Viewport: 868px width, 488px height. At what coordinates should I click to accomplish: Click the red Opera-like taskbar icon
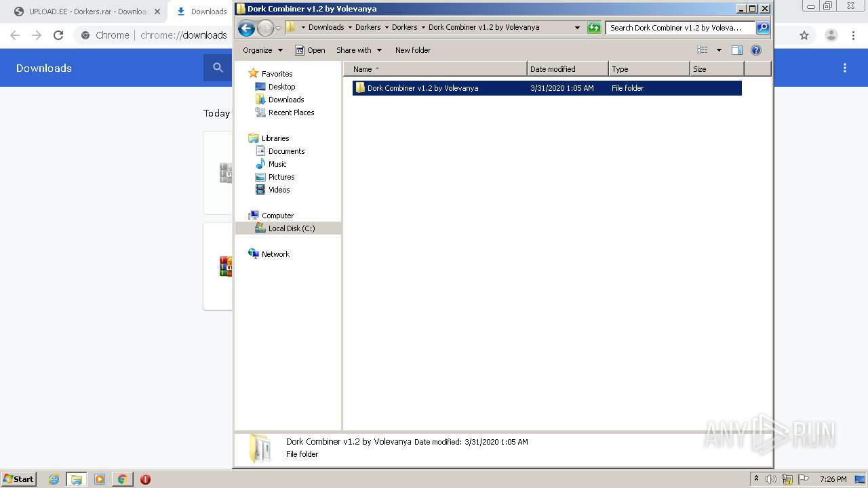145,479
